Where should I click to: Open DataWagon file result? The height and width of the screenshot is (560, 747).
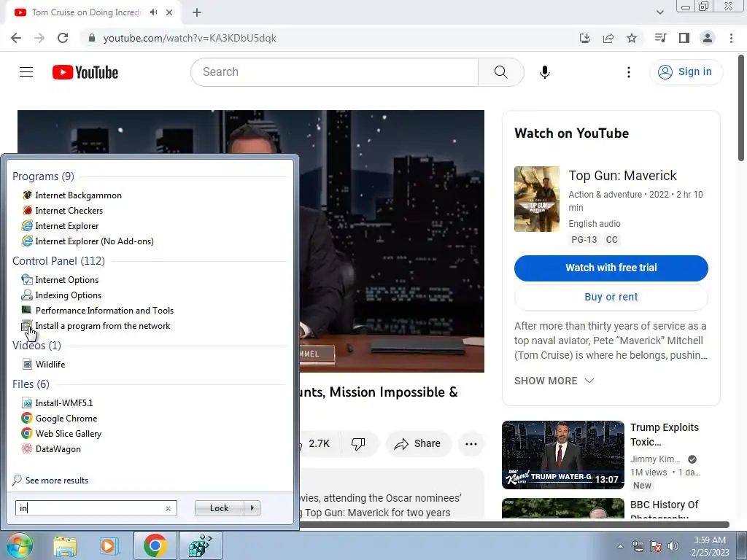click(58, 448)
